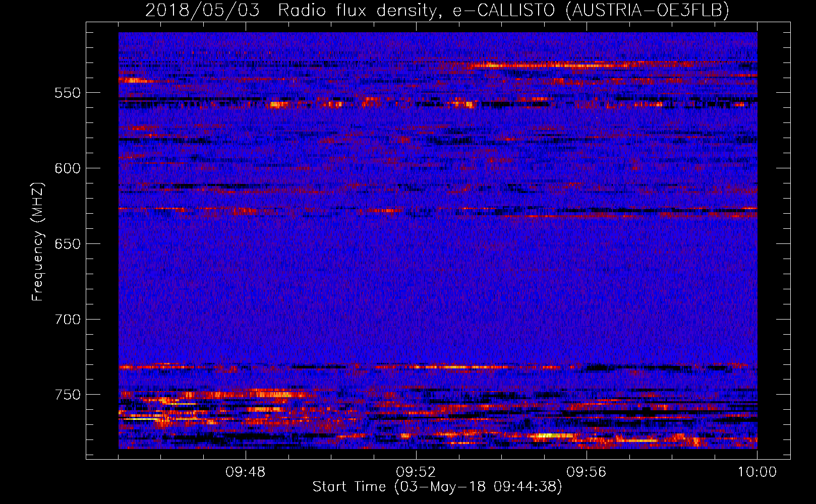Click the 'Frequency (MHZ)' axis title
This screenshot has width=816, height=504.
click(38, 241)
